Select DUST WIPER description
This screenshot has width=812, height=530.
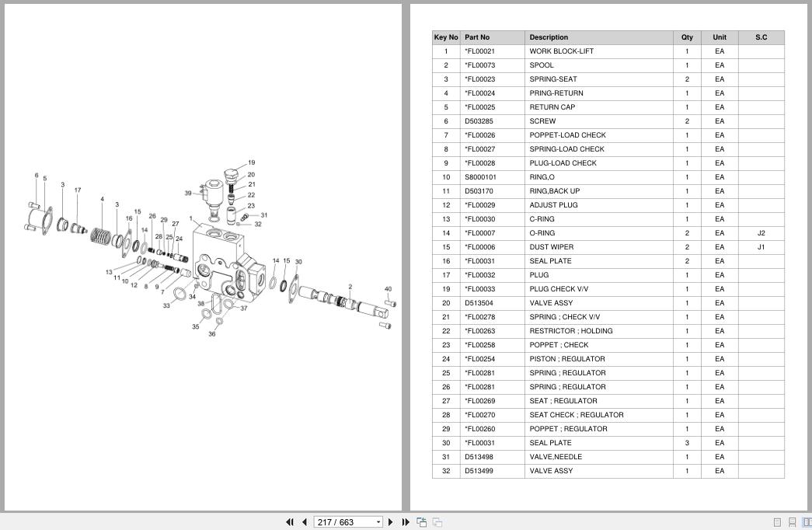552,247
